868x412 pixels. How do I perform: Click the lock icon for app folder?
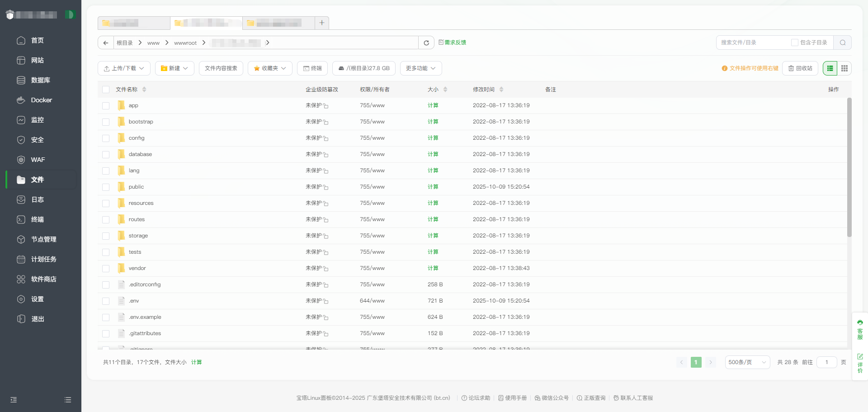(x=326, y=106)
